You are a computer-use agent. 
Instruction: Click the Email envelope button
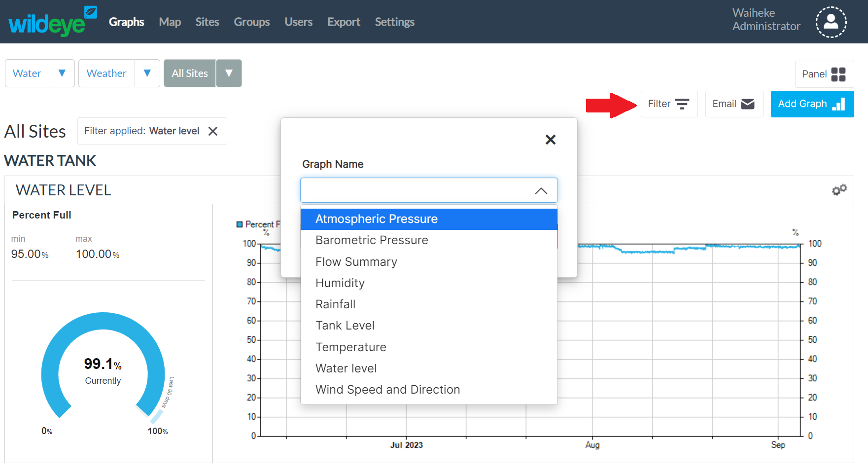(x=733, y=104)
